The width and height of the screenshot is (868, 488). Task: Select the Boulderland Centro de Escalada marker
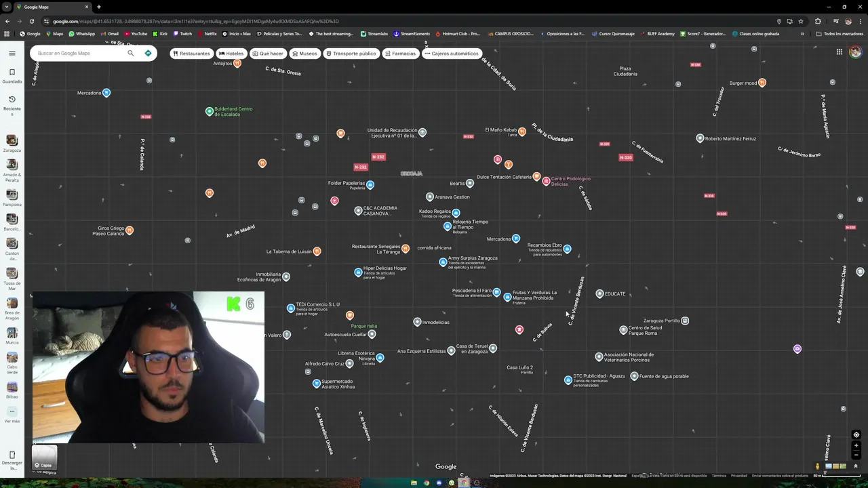point(210,111)
